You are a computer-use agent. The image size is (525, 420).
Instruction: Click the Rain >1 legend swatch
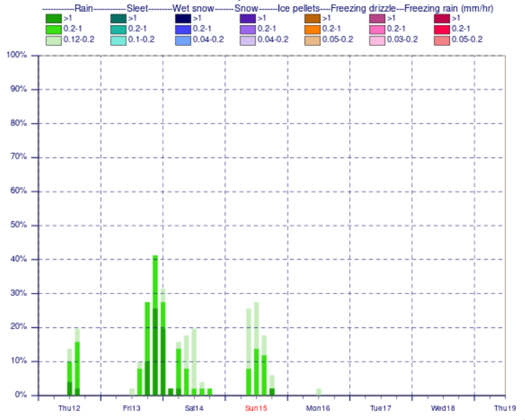pos(53,19)
